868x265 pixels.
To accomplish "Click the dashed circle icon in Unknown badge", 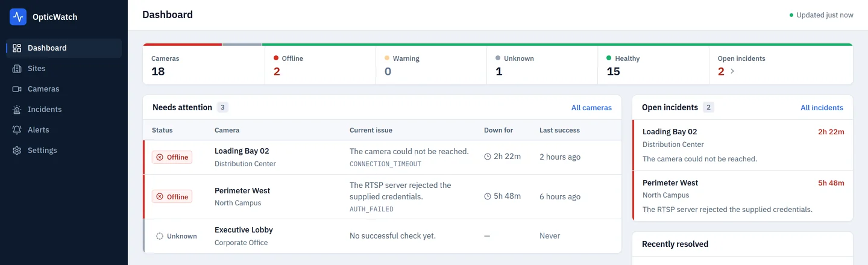I will (160, 236).
